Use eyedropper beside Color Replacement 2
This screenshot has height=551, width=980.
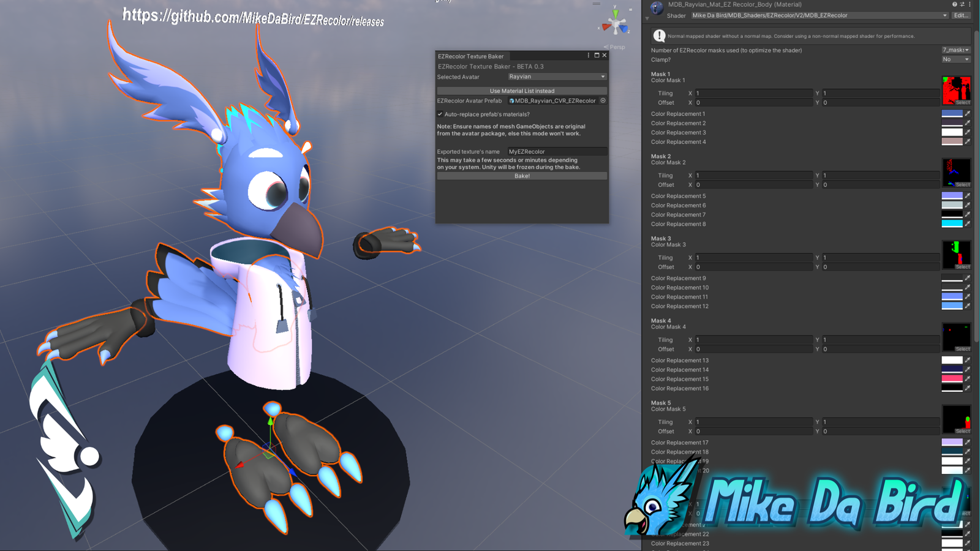(968, 123)
